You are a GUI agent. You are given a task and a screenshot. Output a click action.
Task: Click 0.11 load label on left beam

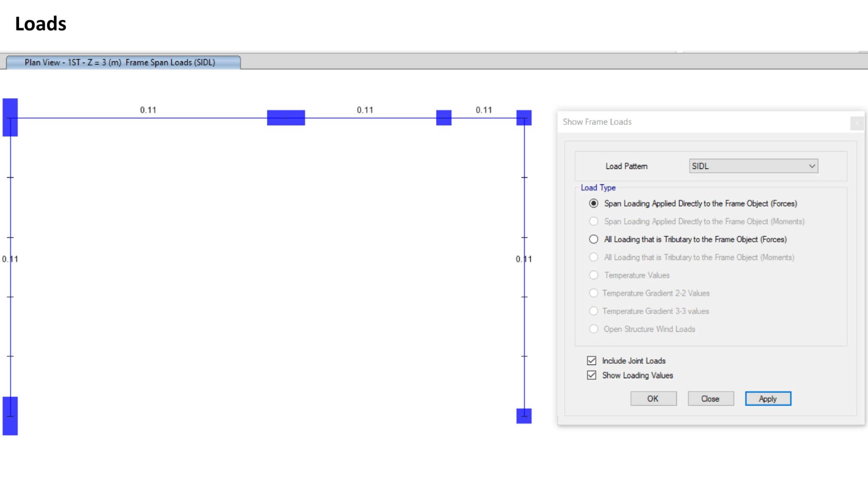(x=10, y=259)
